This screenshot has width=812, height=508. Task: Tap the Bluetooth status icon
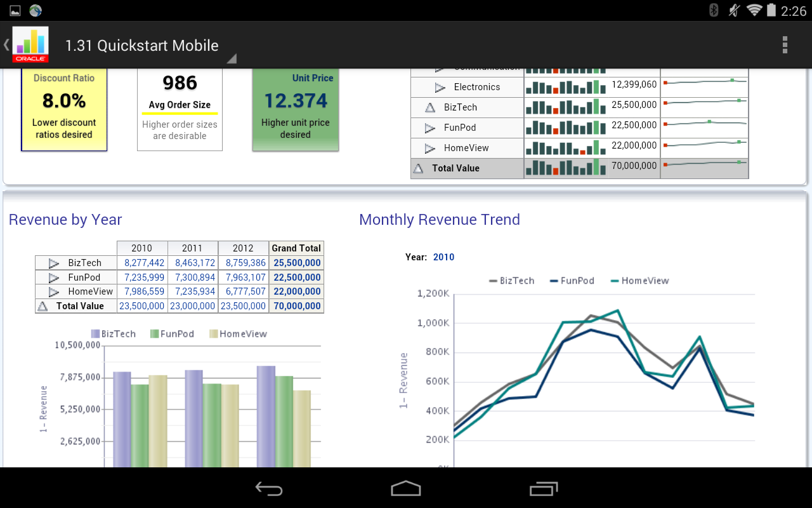[x=714, y=10]
